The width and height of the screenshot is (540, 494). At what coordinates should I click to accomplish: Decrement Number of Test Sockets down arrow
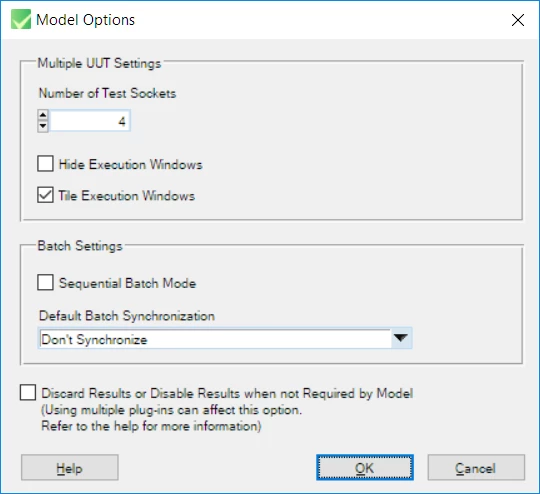click(43, 126)
